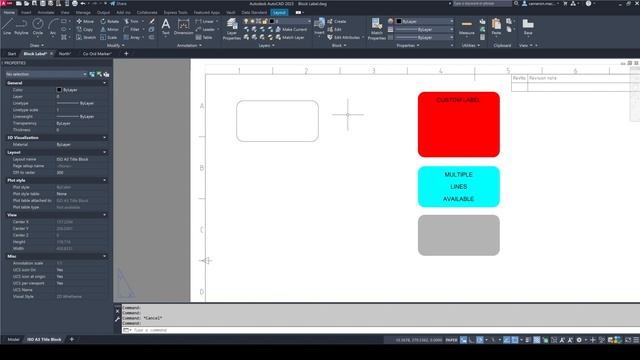Open the Home ribbon tab
The image size is (640, 360).
(x=9, y=12)
